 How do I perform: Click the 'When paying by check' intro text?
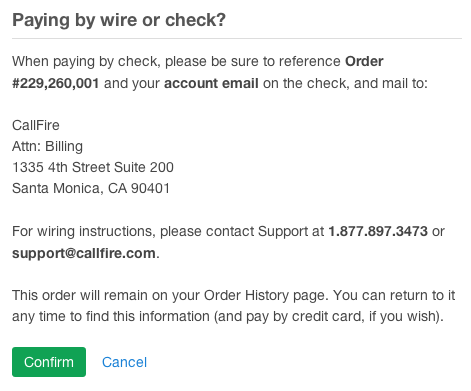coord(86,62)
